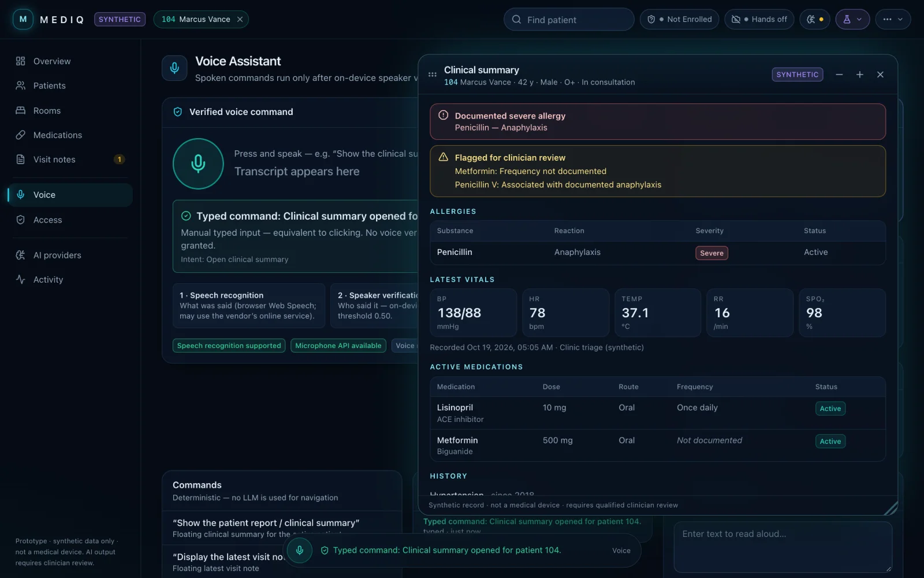Open the Rooms section
Viewport: 924px width, 578px height.
tap(70, 110)
